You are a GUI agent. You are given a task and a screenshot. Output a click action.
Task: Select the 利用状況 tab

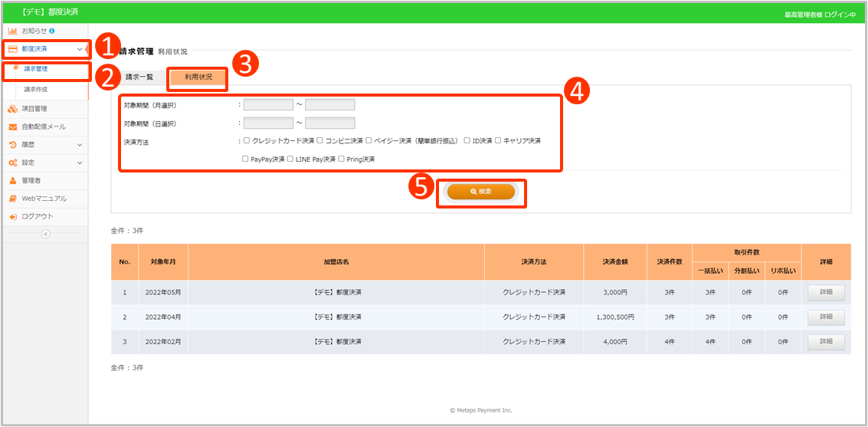click(x=198, y=77)
